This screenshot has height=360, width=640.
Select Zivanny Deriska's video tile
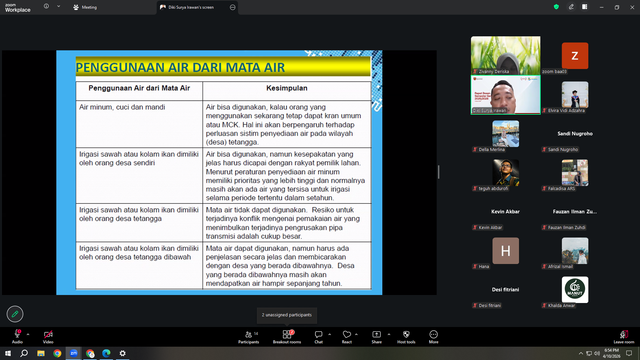pyautogui.click(x=506, y=56)
